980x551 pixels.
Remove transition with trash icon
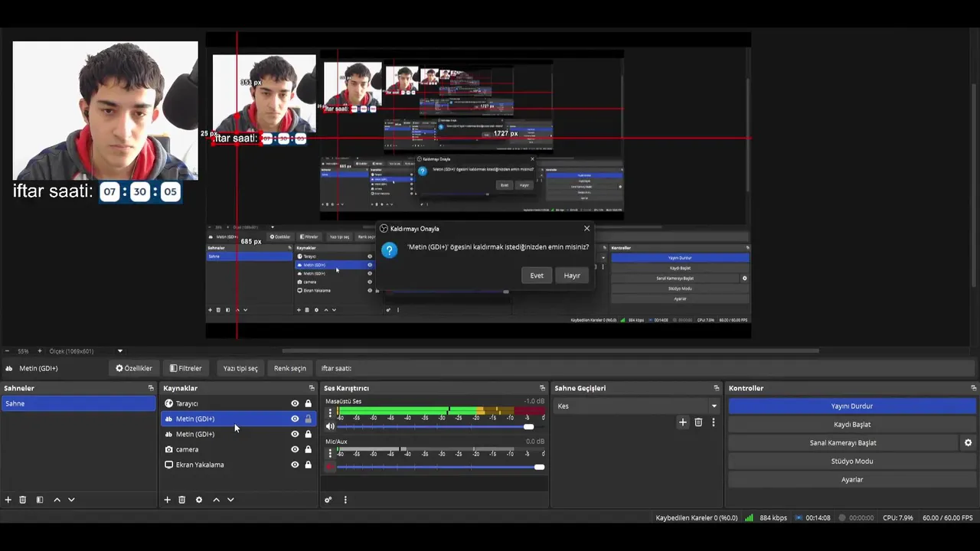(x=698, y=422)
